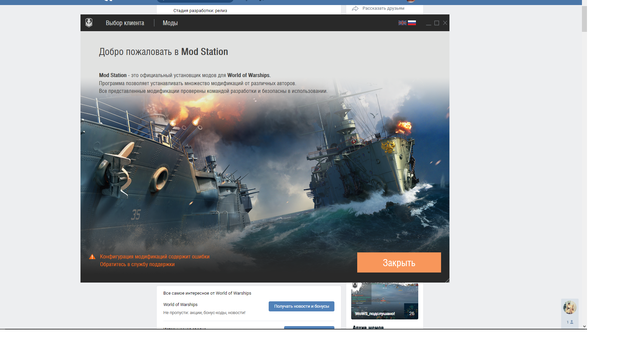Maximize the Mod Station window
644x362 pixels.
point(437,23)
